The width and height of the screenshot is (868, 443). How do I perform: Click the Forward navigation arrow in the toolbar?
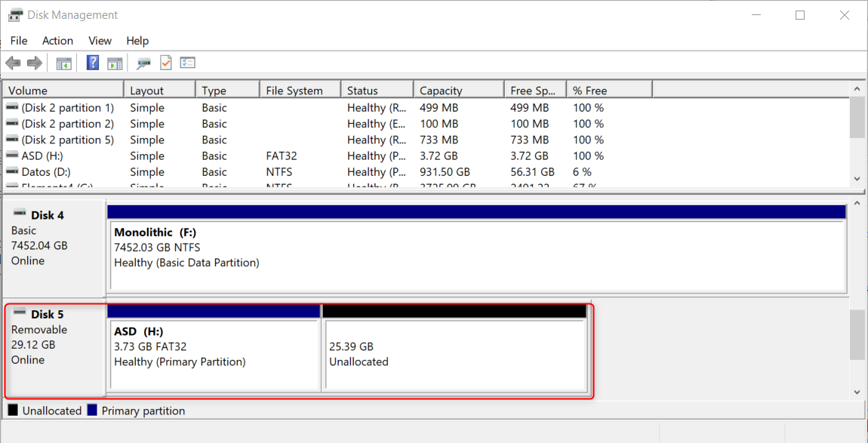pyautogui.click(x=35, y=63)
